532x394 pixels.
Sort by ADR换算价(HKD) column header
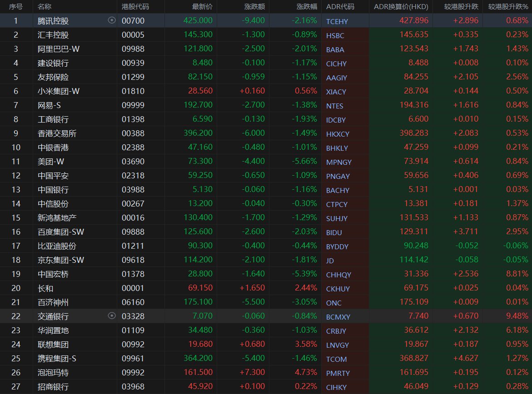pos(401,6)
